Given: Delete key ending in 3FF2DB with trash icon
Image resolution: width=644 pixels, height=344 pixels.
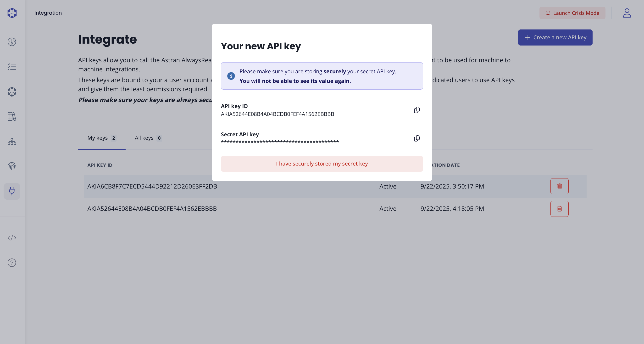Looking at the screenshot, I should tap(560, 186).
